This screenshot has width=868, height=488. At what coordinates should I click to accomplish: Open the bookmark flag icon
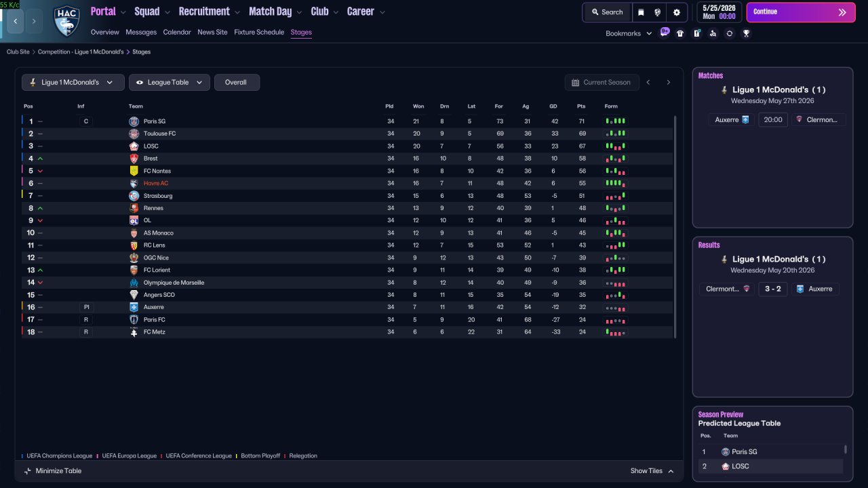(641, 12)
